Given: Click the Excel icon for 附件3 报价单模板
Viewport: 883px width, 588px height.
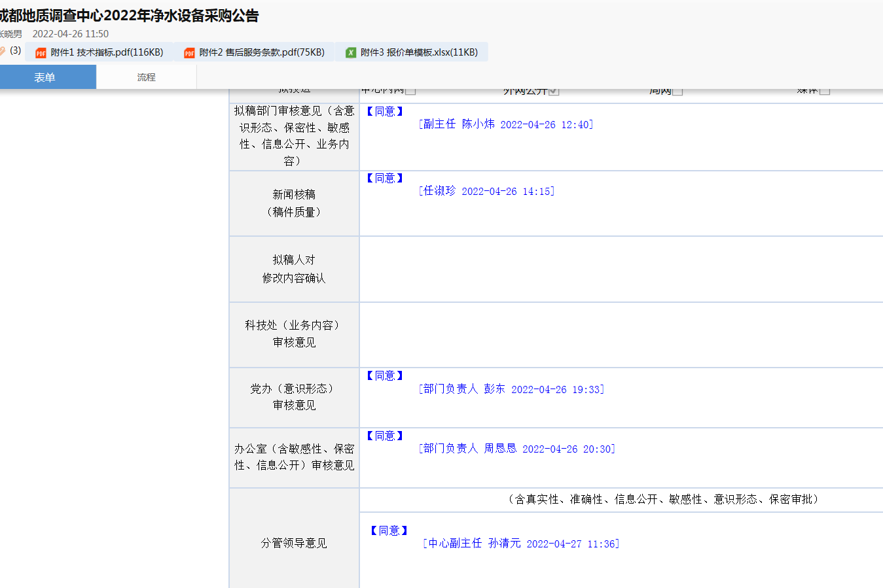Looking at the screenshot, I should [x=351, y=53].
